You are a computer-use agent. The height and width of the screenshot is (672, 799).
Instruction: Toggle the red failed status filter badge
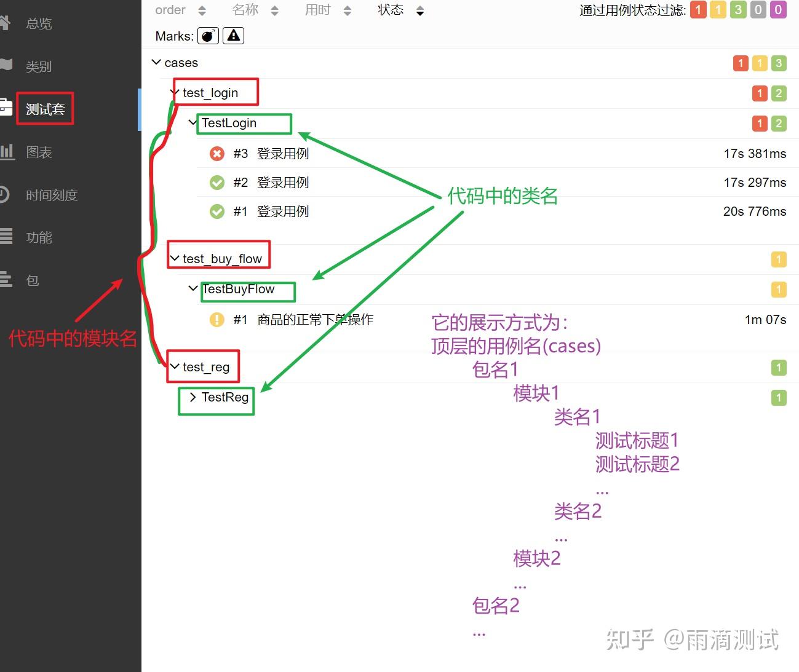click(x=698, y=10)
